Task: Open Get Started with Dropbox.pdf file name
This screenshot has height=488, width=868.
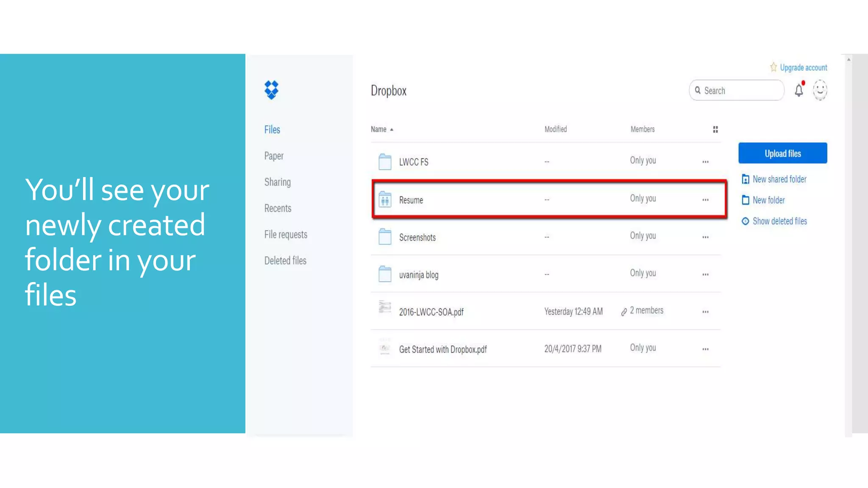Action: click(442, 349)
